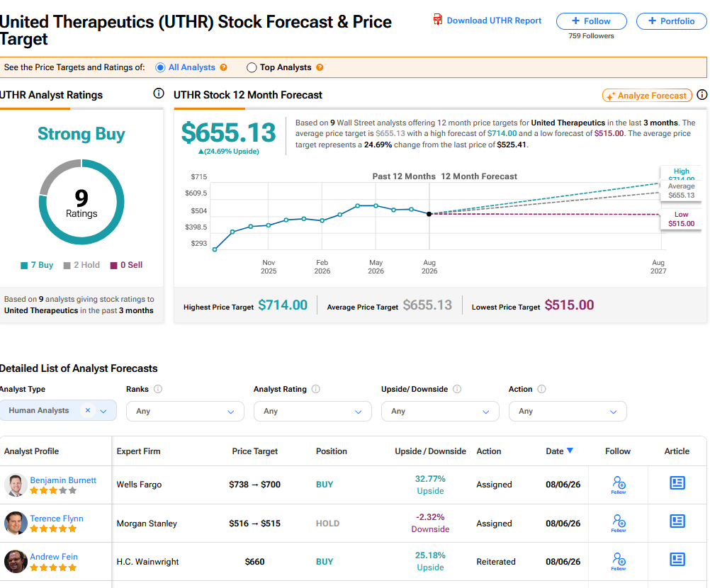Open the Ranks dropdown
This screenshot has width=710, height=588.
point(185,411)
